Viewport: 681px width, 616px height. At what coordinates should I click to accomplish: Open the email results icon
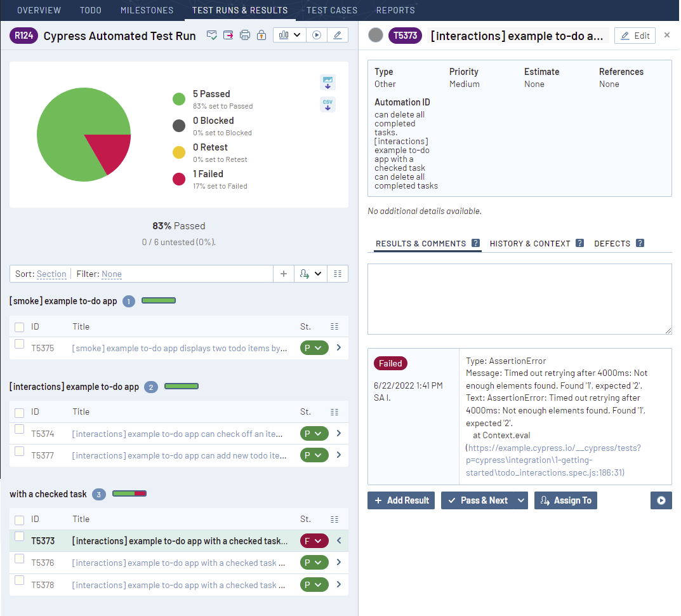pos(212,35)
